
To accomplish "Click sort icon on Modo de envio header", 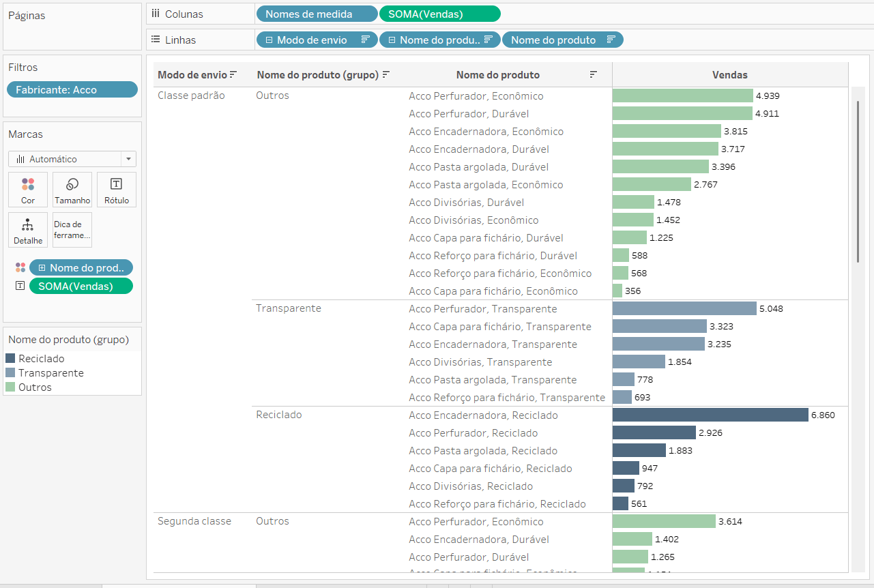I will tap(233, 74).
